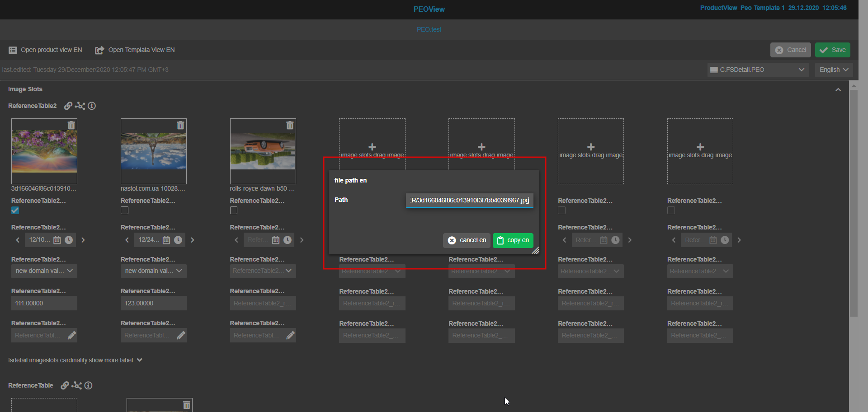Click trash icon on Rolls-Royce image thumbnail
The height and width of the screenshot is (412, 868).
tap(290, 125)
